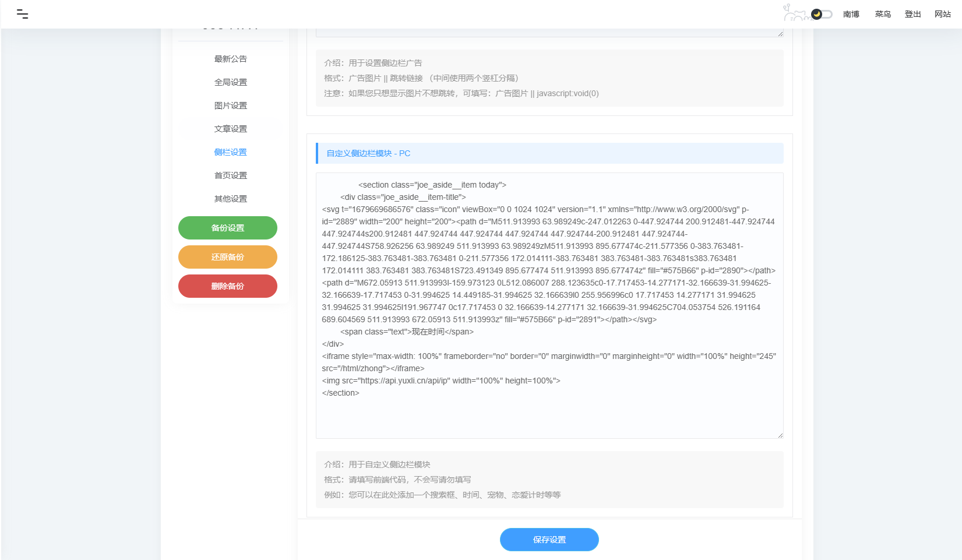This screenshot has height=560, width=962.
Task: Open the 文章设置 settings tab
Action: pos(231,128)
